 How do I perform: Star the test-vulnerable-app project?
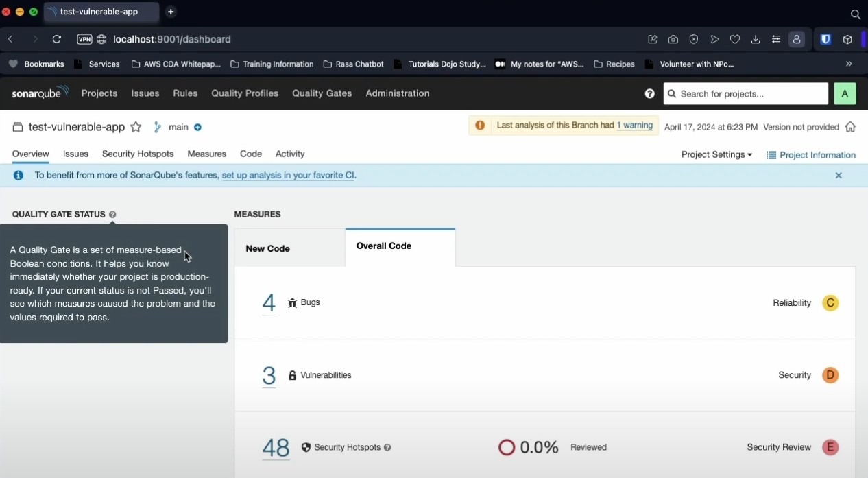tap(136, 127)
